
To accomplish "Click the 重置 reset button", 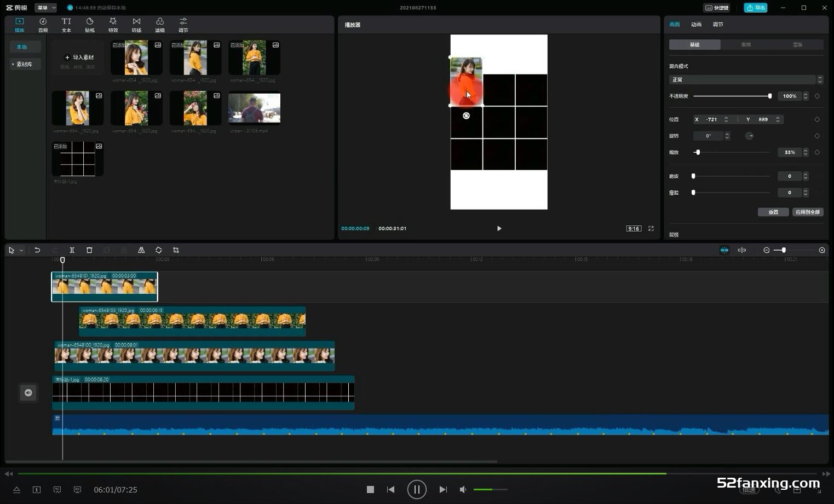I will pos(773,212).
